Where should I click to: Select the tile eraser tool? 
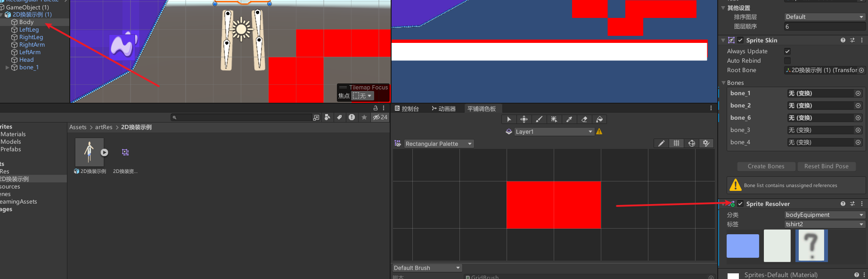tap(584, 119)
